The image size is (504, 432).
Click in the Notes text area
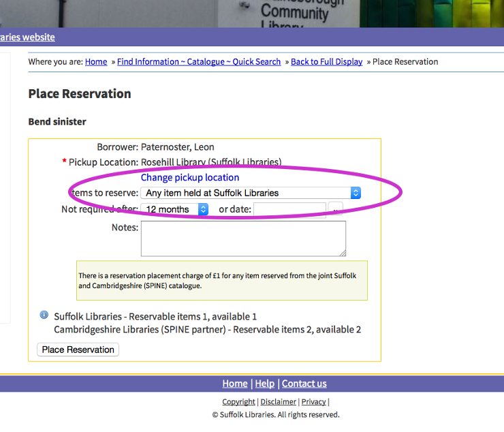pyautogui.click(x=243, y=238)
